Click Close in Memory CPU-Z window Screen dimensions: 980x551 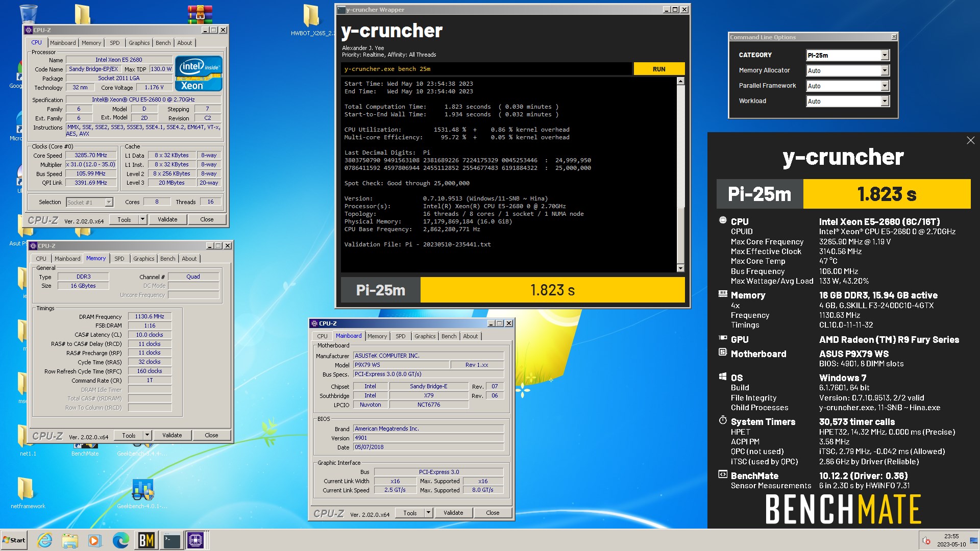(x=211, y=435)
